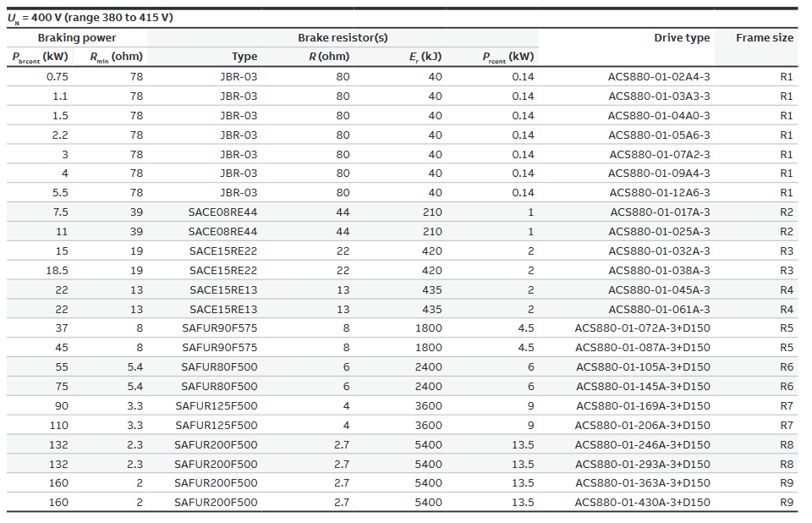This screenshot has height=523, width=812.
Task: Click drive type ACS880-01-04A0-3
Action: click(659, 116)
